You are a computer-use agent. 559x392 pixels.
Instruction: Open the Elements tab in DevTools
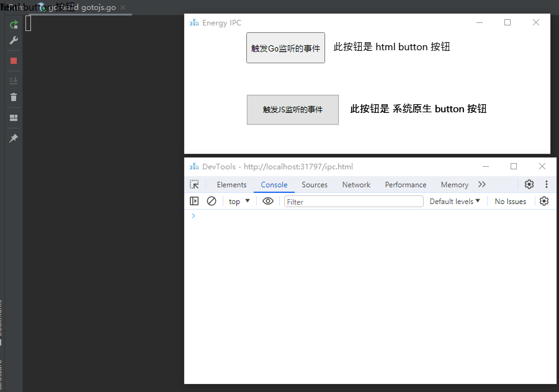point(232,185)
